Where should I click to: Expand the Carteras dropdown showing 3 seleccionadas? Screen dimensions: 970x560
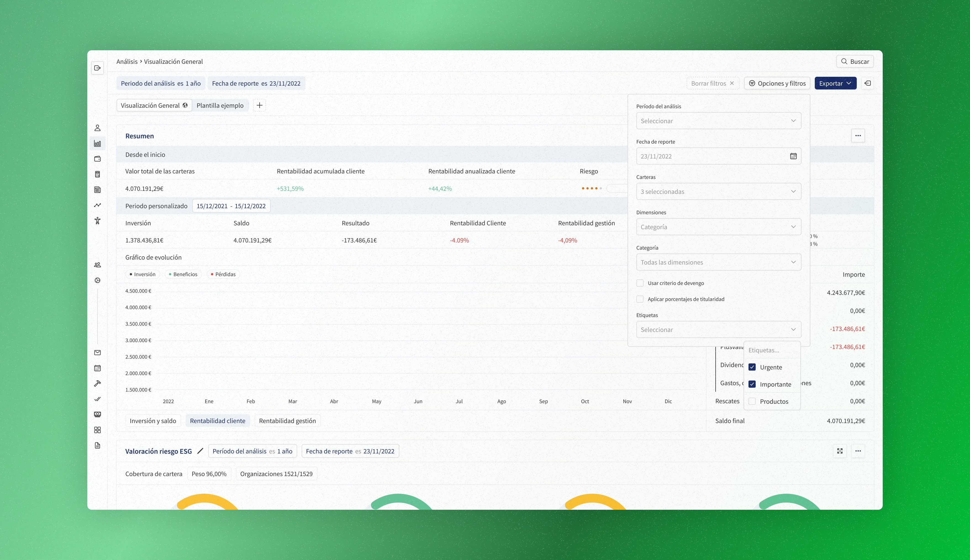click(718, 191)
